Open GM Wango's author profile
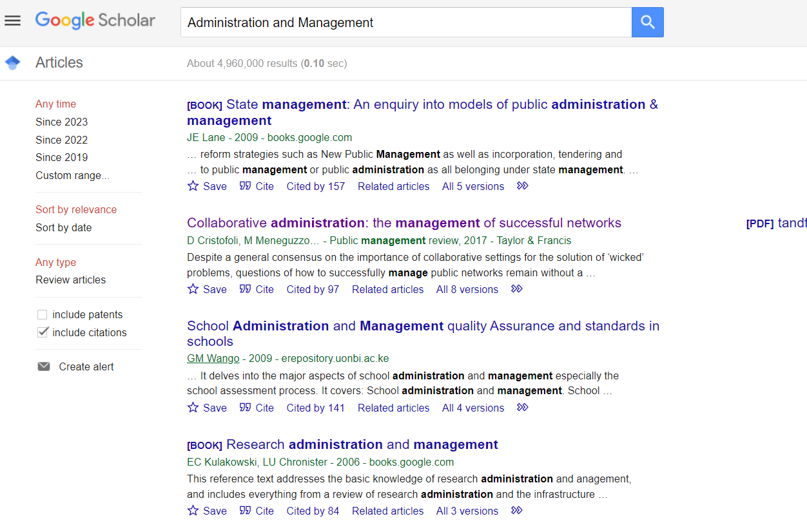The height and width of the screenshot is (532, 807). pos(213,358)
